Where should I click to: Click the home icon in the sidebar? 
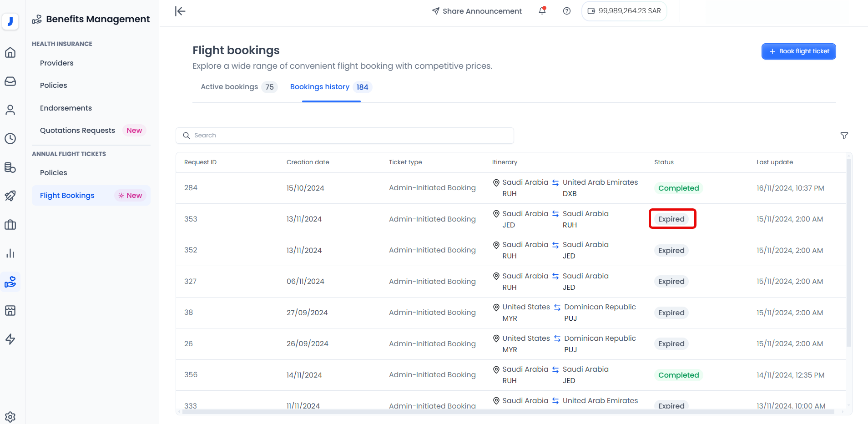pyautogui.click(x=10, y=53)
